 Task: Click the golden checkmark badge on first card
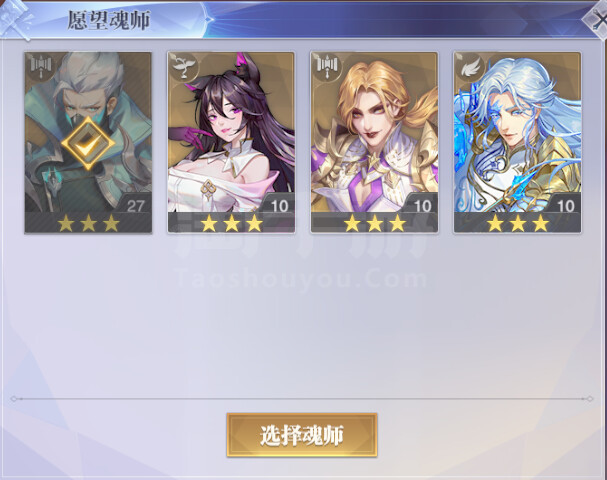click(88, 143)
